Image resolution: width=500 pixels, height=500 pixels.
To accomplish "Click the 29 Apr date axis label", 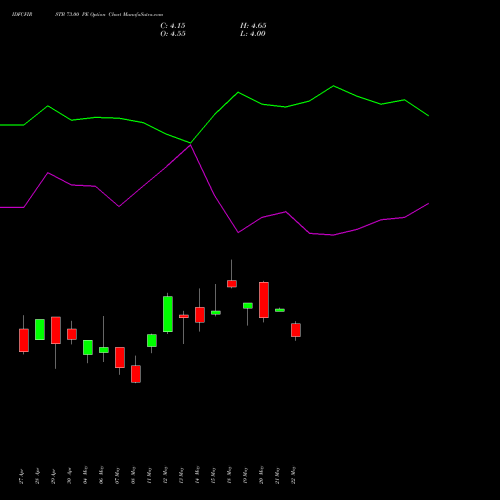I will [54, 476].
